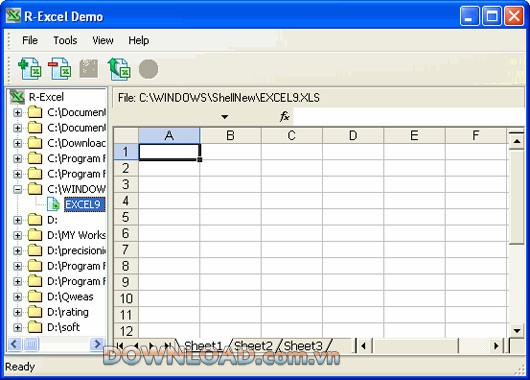Open the View menu
The image size is (530, 380).
[103, 40]
